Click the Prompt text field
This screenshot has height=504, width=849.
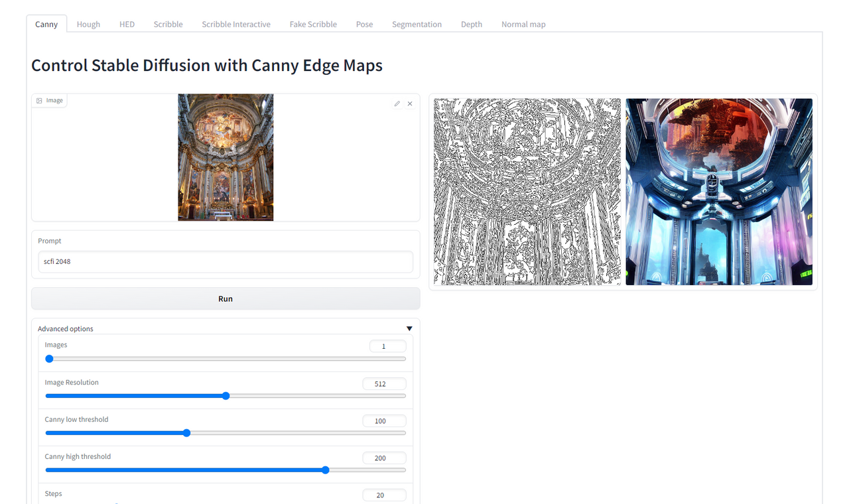point(226,262)
